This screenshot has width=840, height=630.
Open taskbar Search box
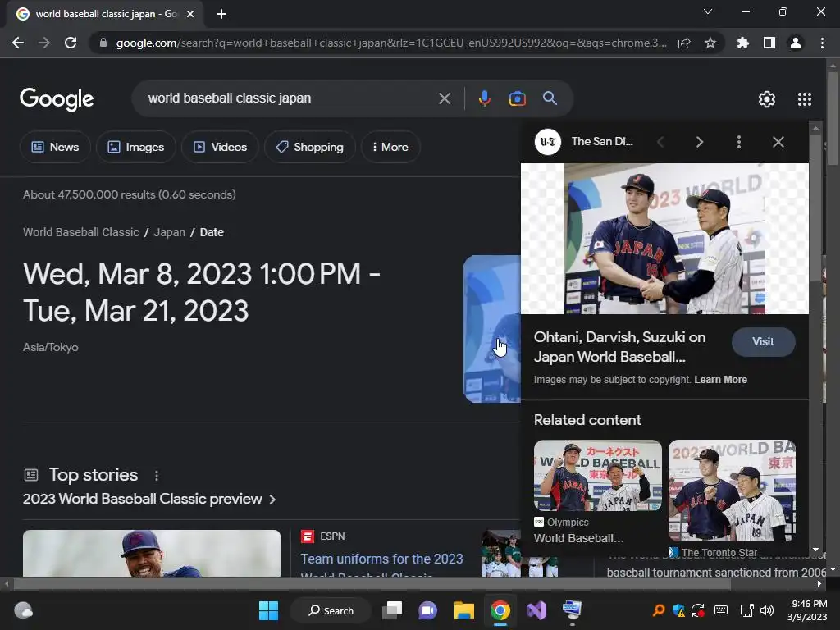[331, 610]
